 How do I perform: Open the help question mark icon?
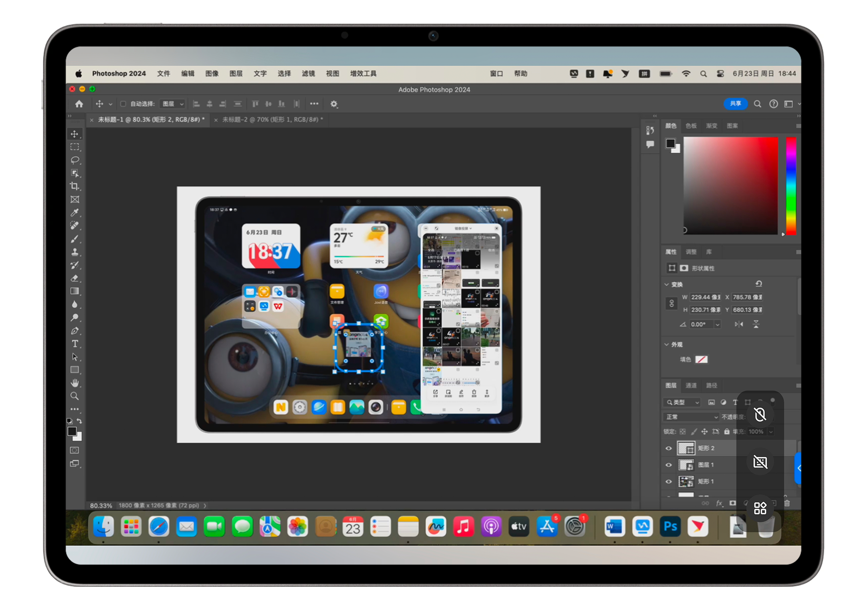[x=773, y=104]
